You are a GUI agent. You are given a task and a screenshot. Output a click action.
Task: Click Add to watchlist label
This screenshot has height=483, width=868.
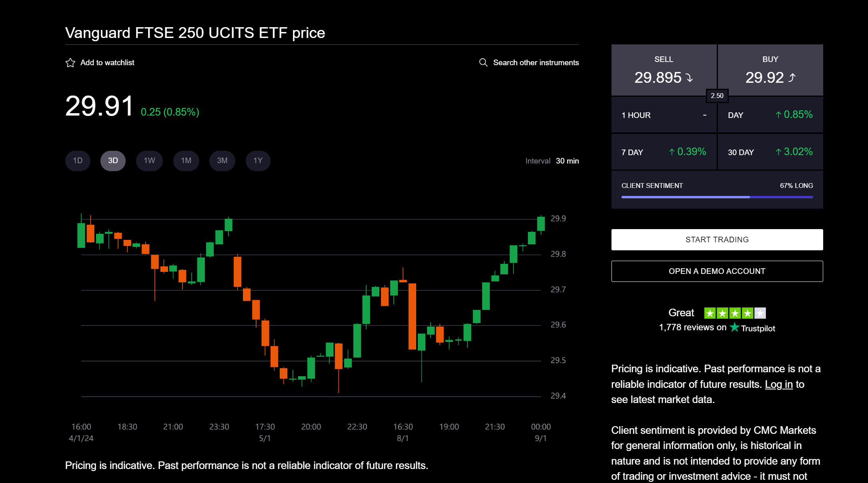pyautogui.click(x=107, y=63)
